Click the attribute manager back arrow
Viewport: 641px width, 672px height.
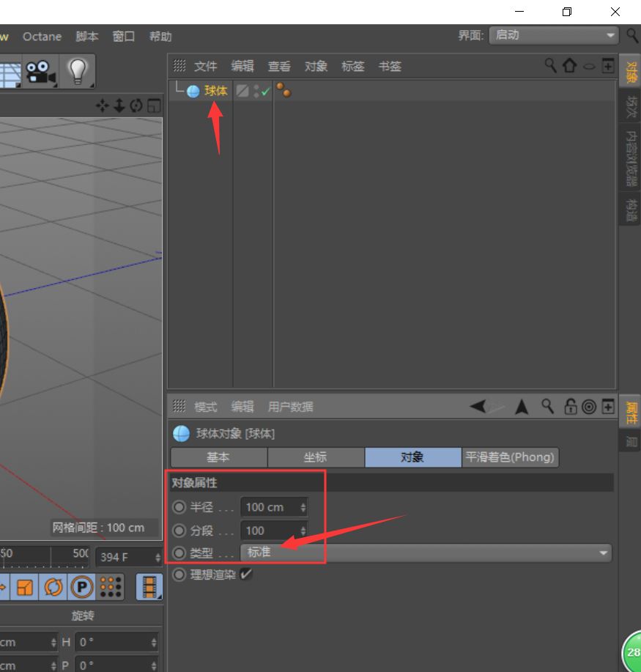pyautogui.click(x=478, y=406)
